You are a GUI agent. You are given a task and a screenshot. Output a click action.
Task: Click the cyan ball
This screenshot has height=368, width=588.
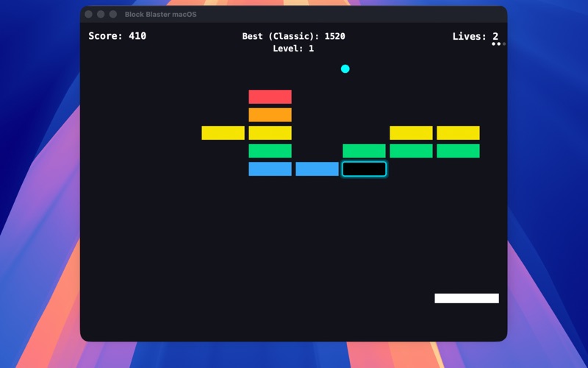coord(345,68)
